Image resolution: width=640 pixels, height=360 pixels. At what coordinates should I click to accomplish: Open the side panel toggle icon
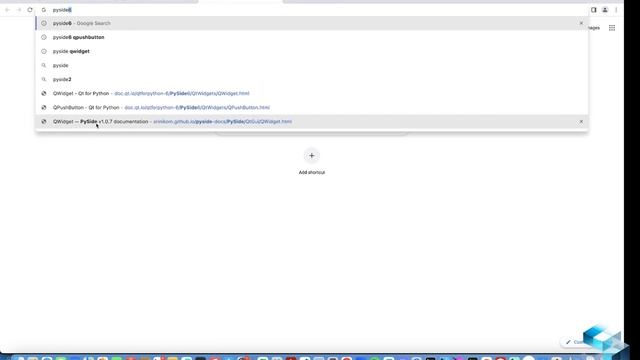coord(593,10)
